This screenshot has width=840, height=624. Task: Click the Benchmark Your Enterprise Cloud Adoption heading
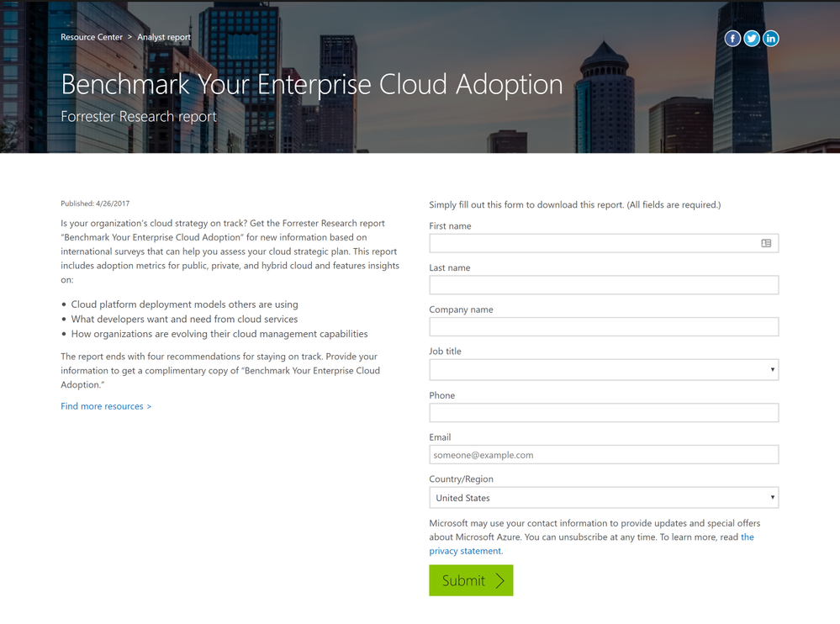coord(311,84)
